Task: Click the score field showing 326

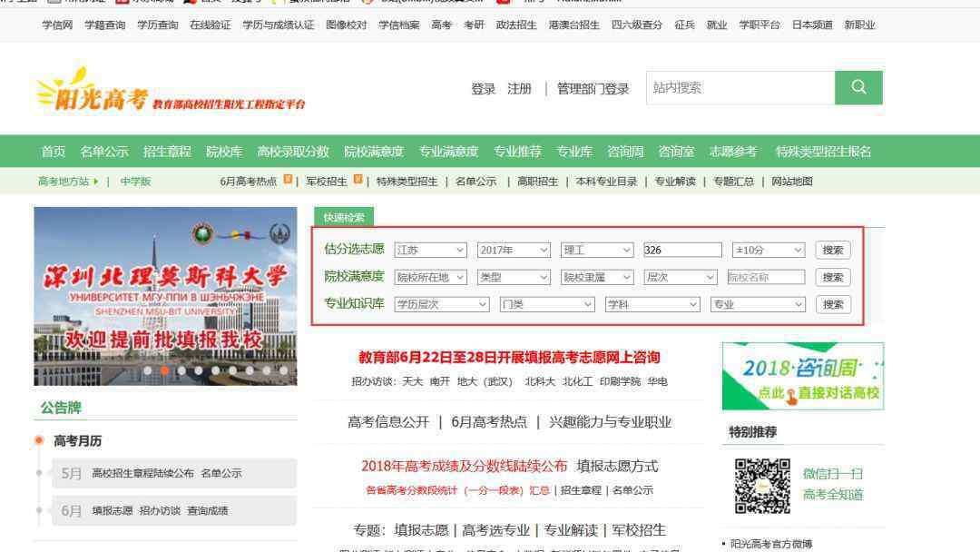Action: point(682,250)
